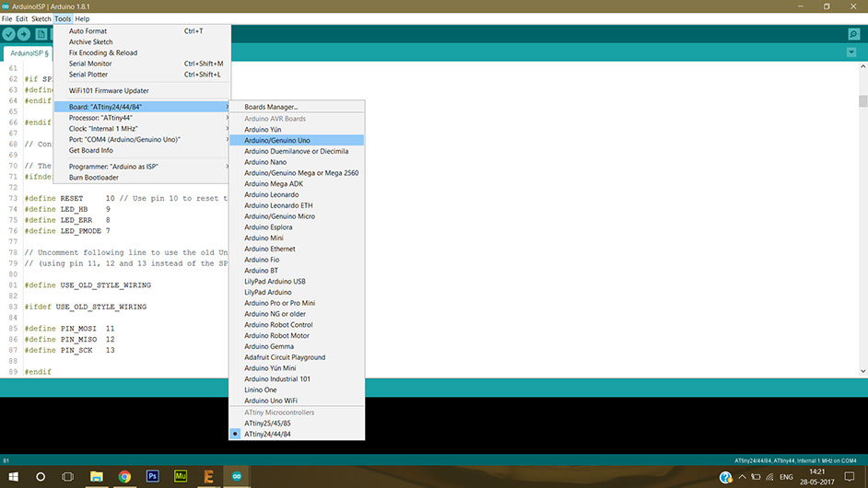Expand the Port: COM4 submenu
The width and height of the screenshot is (868, 488).
pyautogui.click(x=142, y=139)
